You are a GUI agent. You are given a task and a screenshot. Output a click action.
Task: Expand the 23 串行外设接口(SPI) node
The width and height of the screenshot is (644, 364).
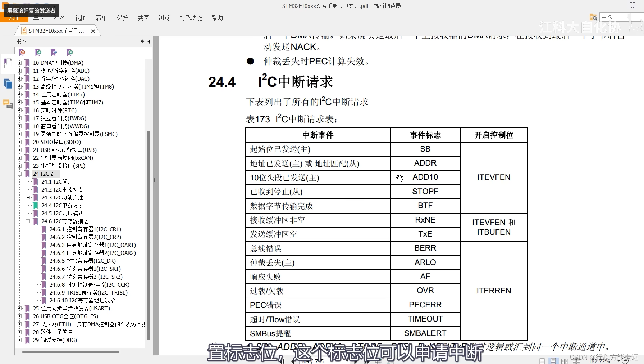click(20, 166)
